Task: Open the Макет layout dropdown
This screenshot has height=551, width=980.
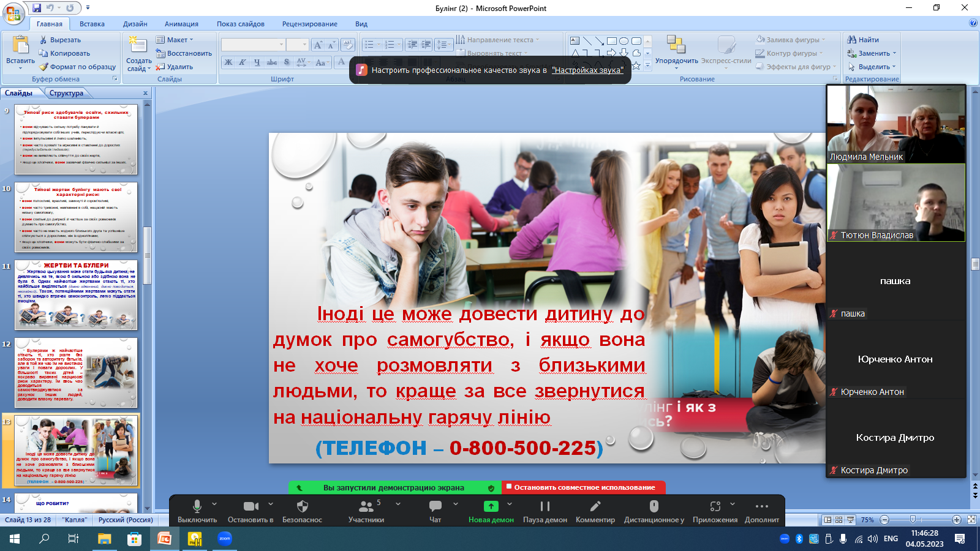Action: point(175,40)
